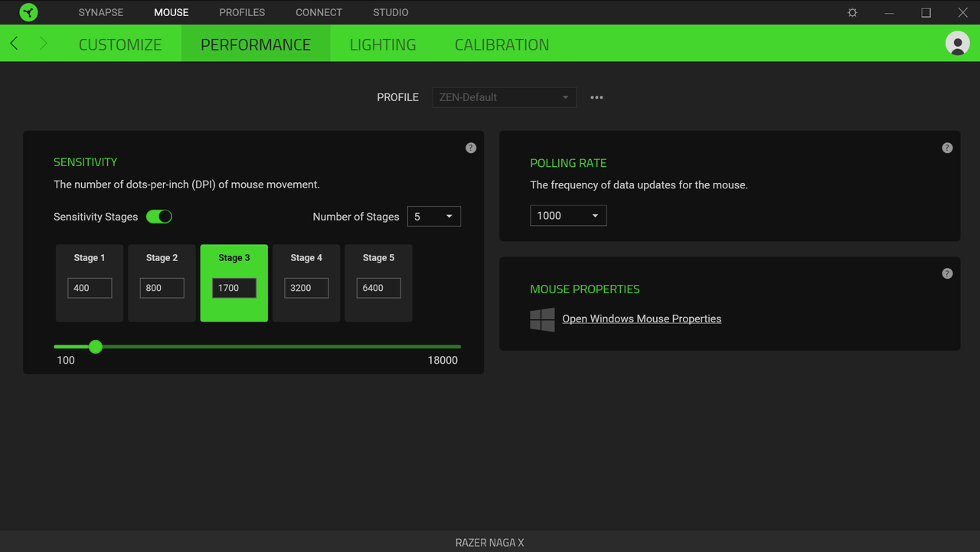This screenshot has height=552, width=980.
Task: Click Stage 5 DPI field 6400
Action: pos(378,288)
